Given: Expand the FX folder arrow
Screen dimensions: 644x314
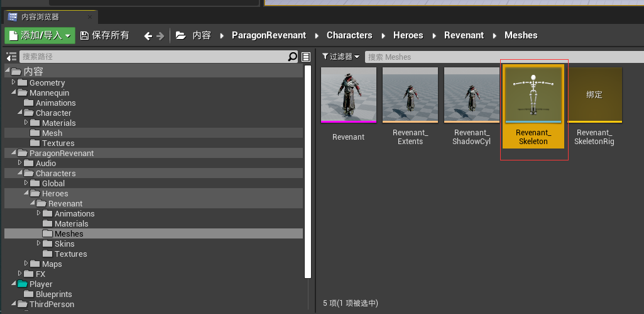Looking at the screenshot, I should click(19, 274).
